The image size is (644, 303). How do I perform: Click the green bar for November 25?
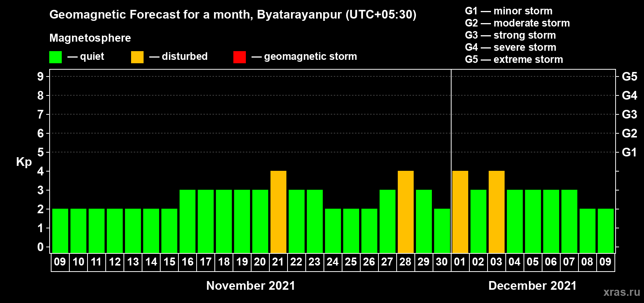click(x=351, y=231)
